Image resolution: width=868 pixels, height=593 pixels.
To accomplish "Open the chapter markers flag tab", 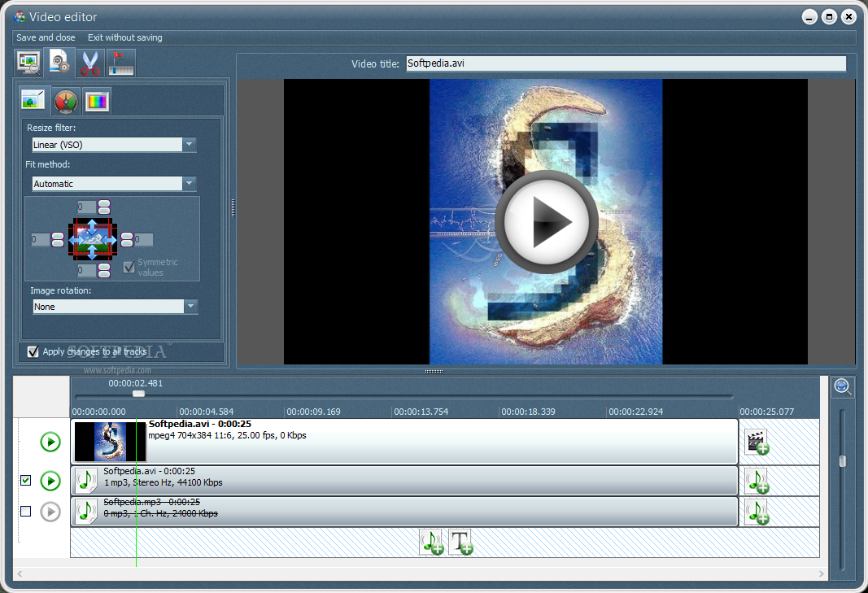I will [x=121, y=63].
